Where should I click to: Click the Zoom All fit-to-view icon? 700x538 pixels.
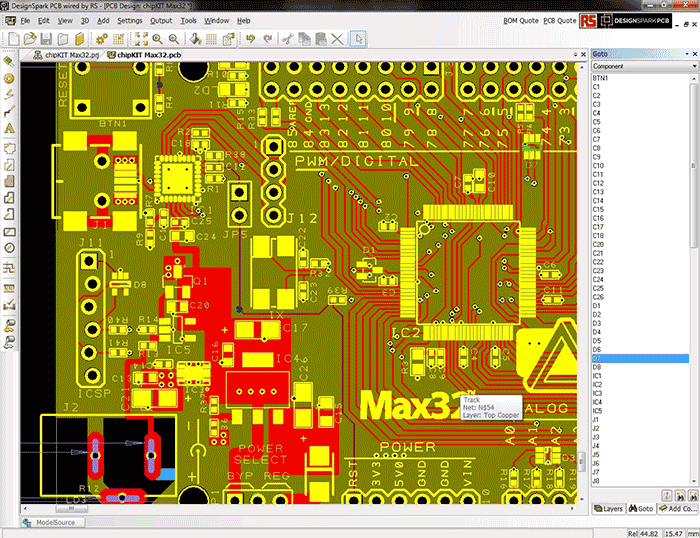click(141, 39)
